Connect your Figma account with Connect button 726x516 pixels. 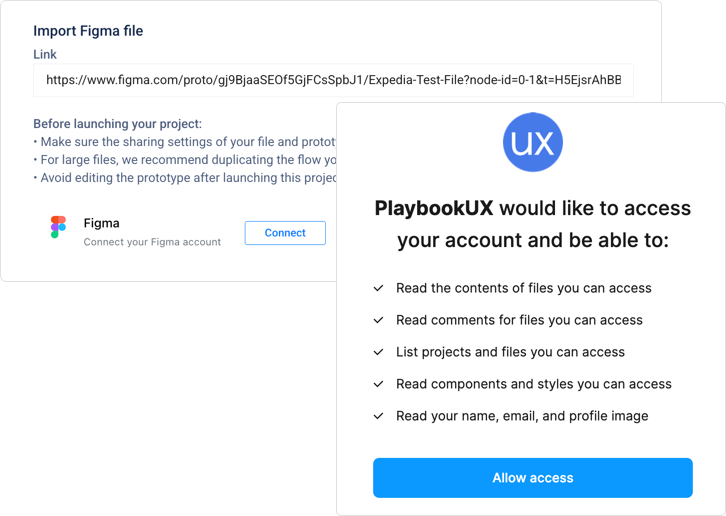coord(285,233)
